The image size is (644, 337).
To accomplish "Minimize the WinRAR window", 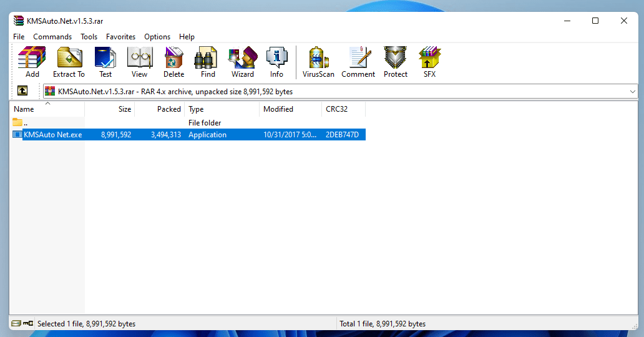I will [x=567, y=21].
